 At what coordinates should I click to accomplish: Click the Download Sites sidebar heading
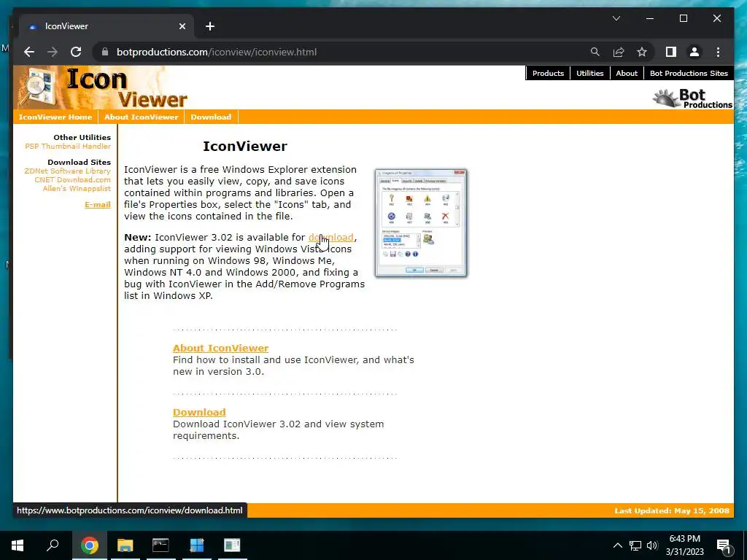pos(79,162)
